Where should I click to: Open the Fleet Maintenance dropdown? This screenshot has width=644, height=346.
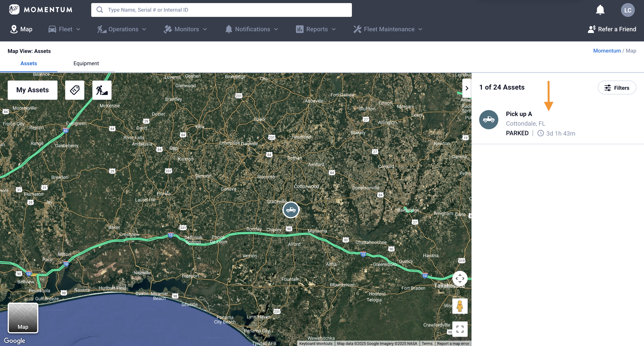(388, 29)
